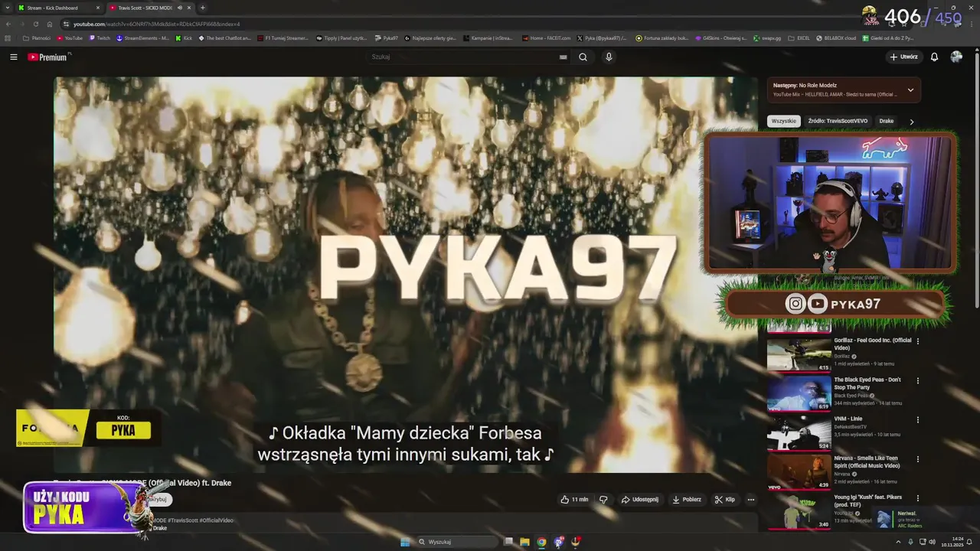Open the BELABOX cloud bookmark

[836, 37]
